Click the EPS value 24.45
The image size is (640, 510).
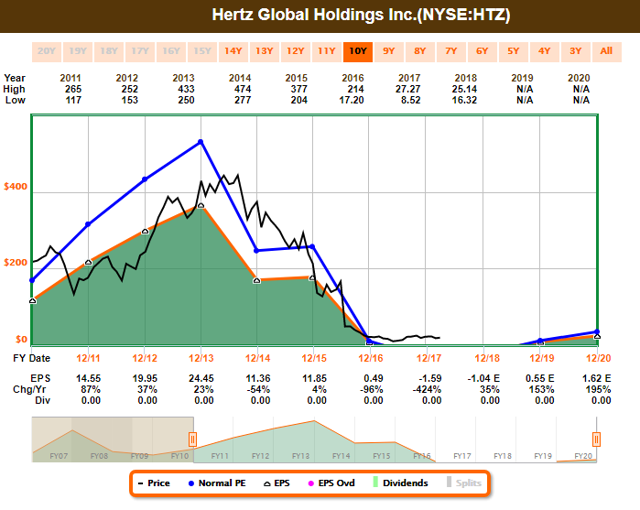coord(201,378)
